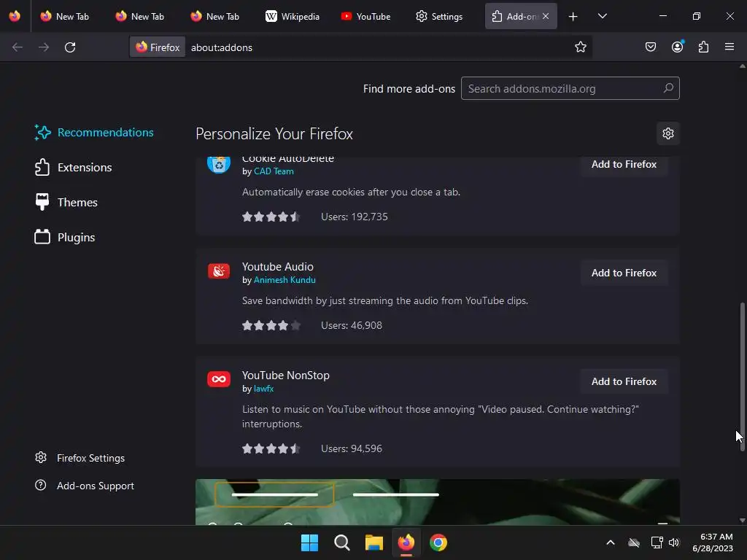The height and width of the screenshot is (560, 747).
Task: Open Firefox account menu icon
Action: coord(678,47)
